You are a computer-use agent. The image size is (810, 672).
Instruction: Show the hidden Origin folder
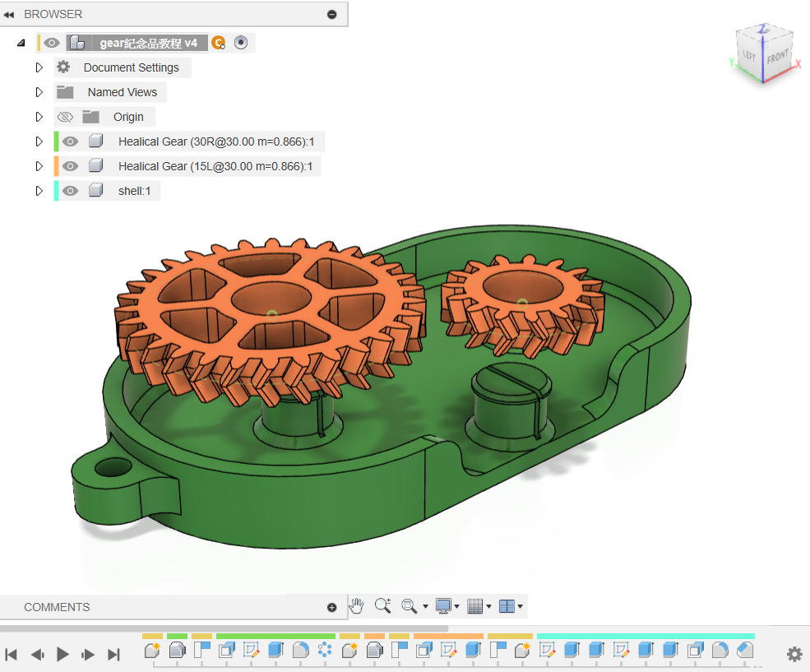click(65, 117)
